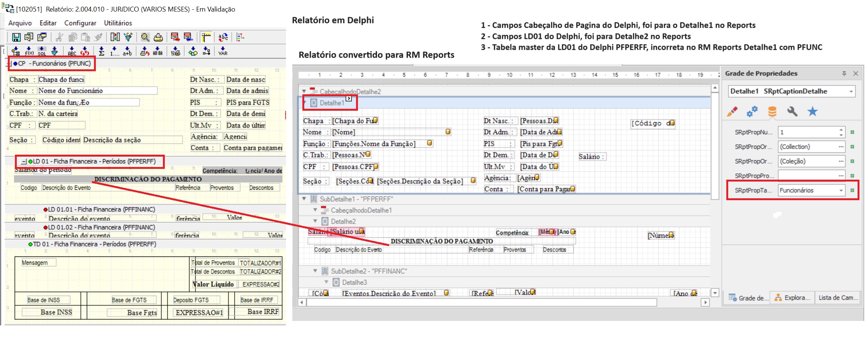Click the insert a+b expression icon
The image size is (868, 350).
[x=127, y=51]
